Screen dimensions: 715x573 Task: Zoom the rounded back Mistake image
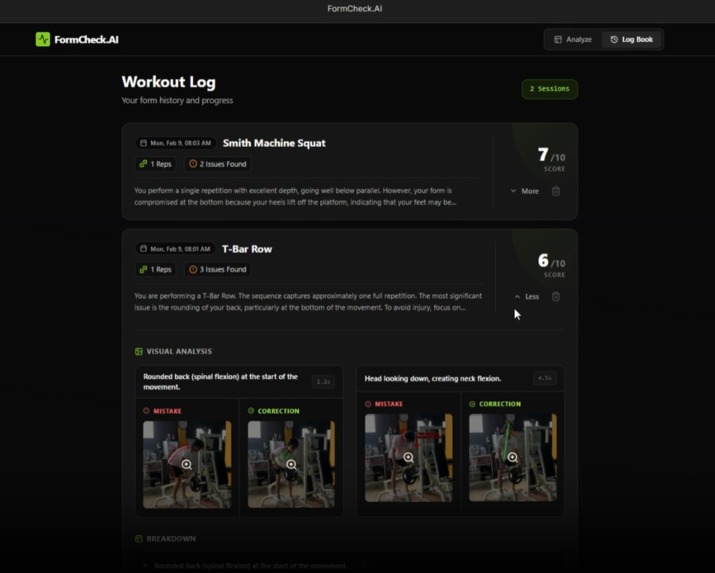pyautogui.click(x=187, y=465)
